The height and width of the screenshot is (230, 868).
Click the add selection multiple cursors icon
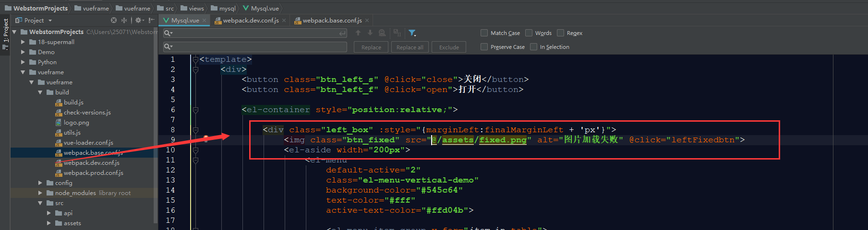(397, 33)
